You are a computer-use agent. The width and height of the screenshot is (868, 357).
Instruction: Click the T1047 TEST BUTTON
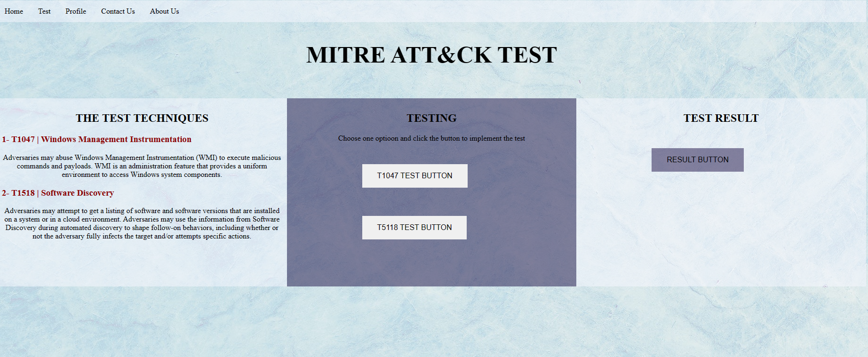tap(414, 176)
